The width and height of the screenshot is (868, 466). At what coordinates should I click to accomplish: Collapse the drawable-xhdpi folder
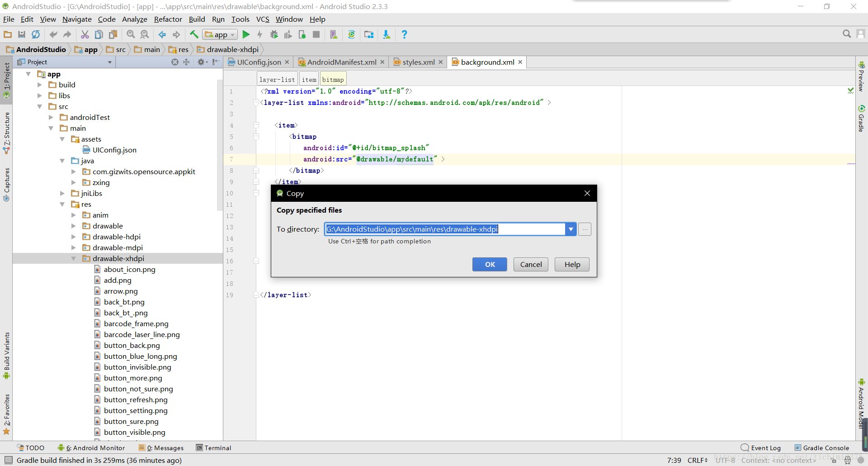pyautogui.click(x=74, y=258)
